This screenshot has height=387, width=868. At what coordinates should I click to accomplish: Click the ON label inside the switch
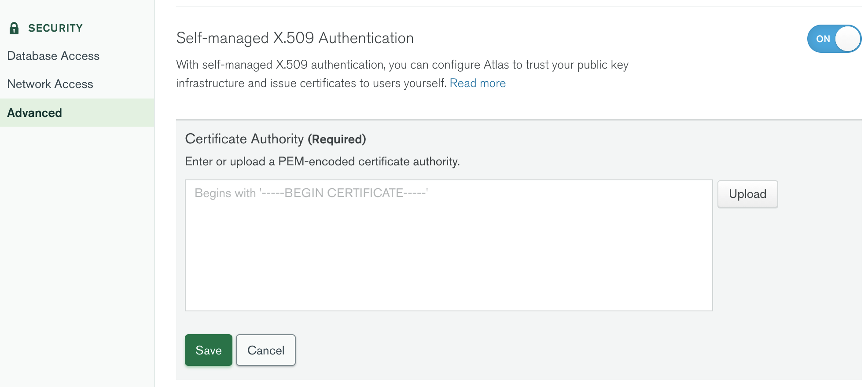[823, 39]
